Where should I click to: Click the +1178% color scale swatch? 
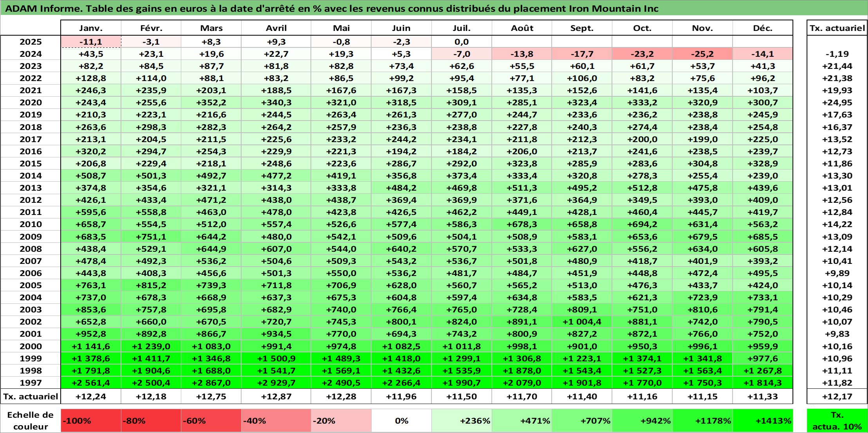coord(702,421)
